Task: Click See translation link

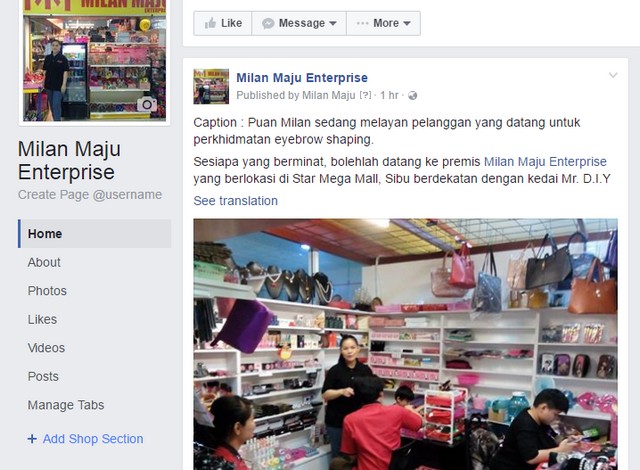Action: (x=236, y=201)
